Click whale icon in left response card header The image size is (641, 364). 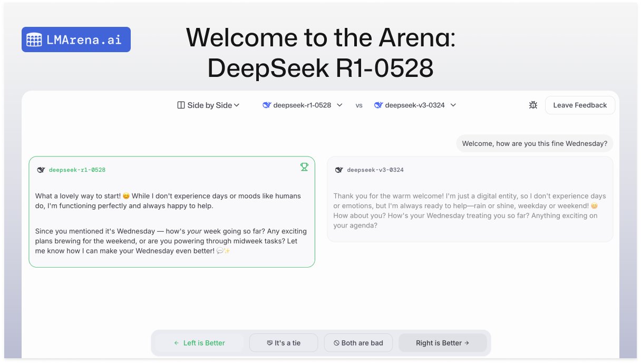[x=41, y=170]
